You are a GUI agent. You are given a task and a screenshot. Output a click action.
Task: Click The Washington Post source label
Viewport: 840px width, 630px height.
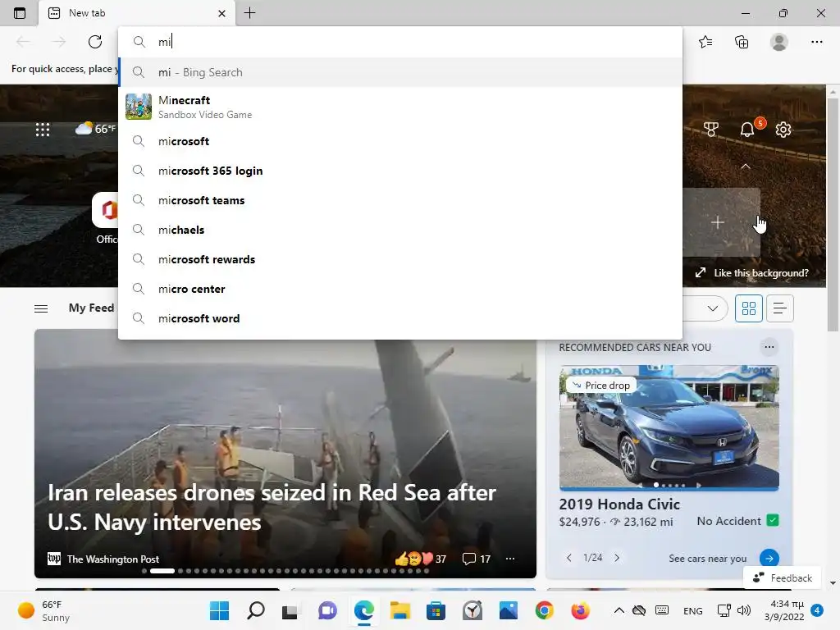pos(113,559)
